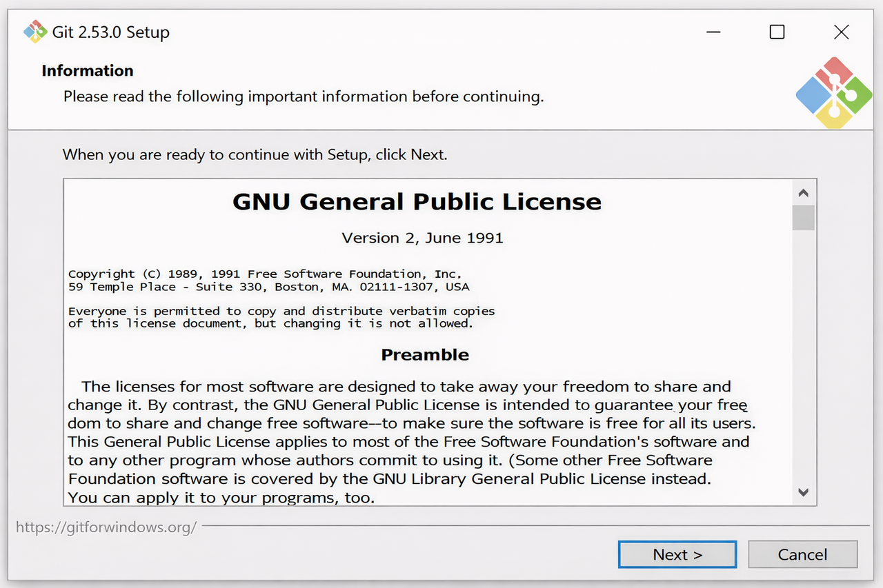Click the Git icon in title bar
The width and height of the screenshot is (883, 588).
point(34,32)
